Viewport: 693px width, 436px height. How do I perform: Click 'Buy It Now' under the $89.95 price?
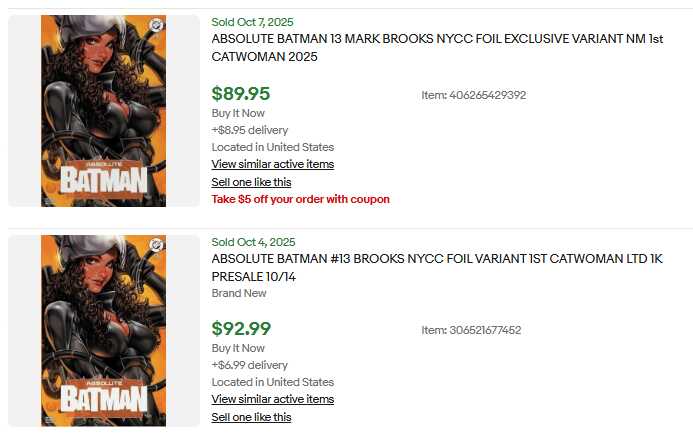coord(238,113)
